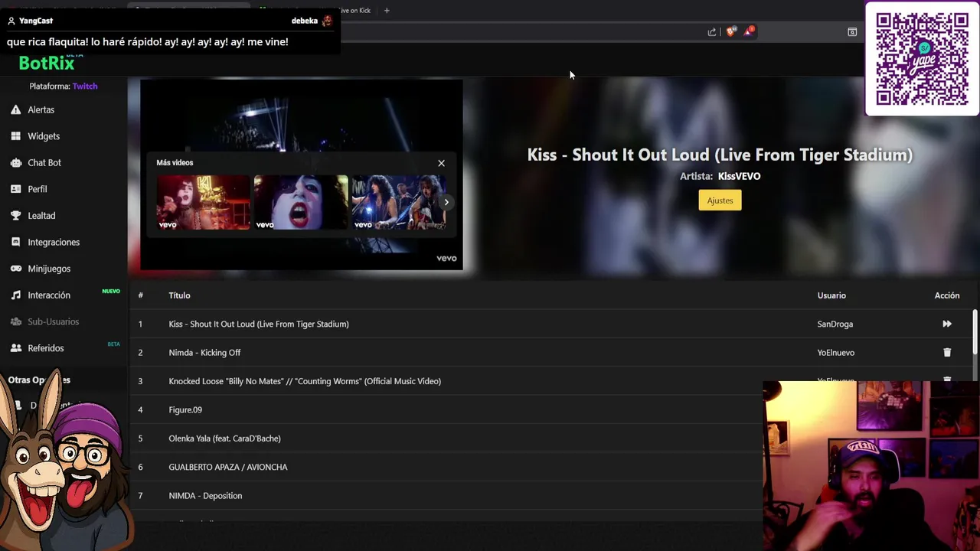Screen dimensions: 980x551
Task: Click the YangCast user icon
Action: click(x=11, y=21)
